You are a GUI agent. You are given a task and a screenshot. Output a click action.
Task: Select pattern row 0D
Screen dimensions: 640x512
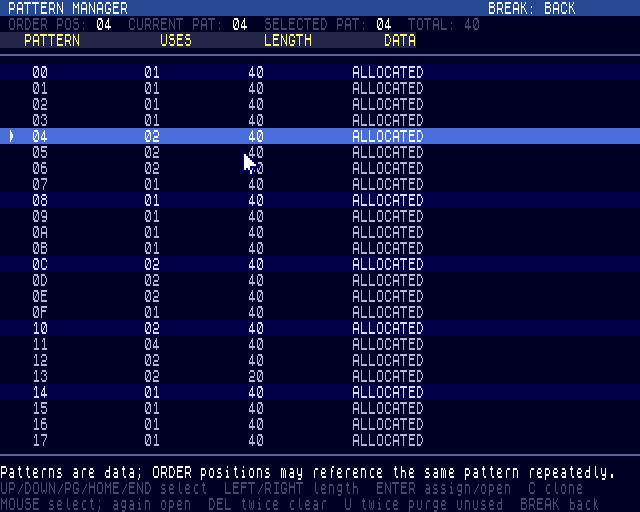click(x=320, y=280)
